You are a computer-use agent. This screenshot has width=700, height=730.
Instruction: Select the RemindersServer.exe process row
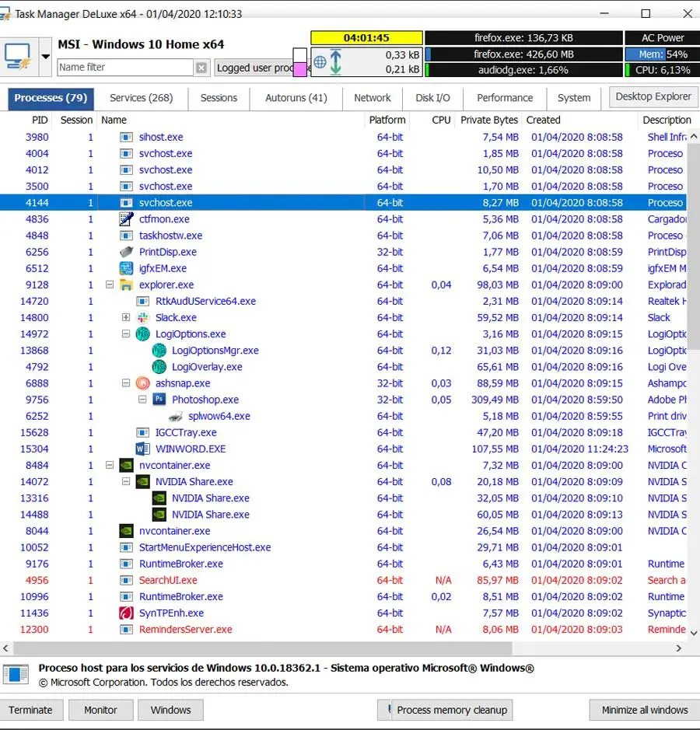[x=344, y=630]
